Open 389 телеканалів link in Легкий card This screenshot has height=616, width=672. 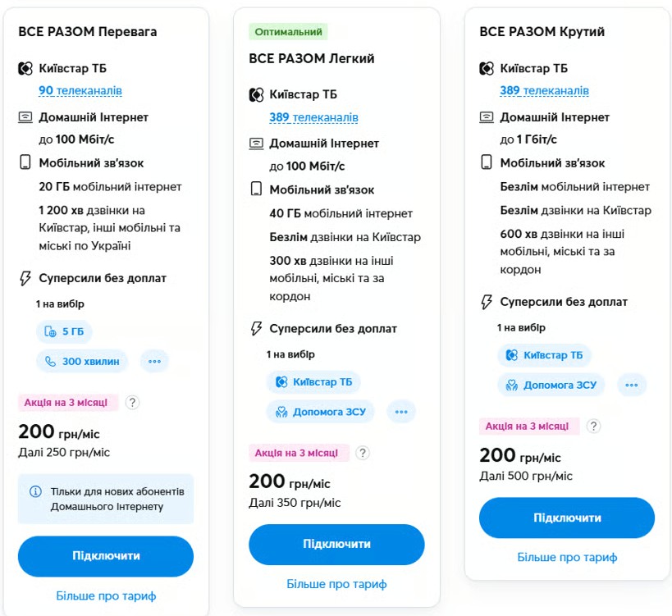point(313,117)
